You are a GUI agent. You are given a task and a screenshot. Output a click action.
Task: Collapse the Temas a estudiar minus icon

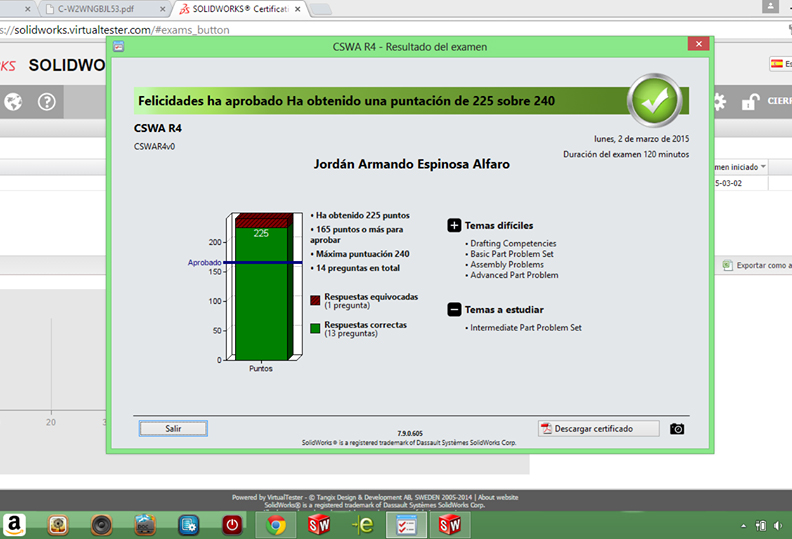[x=454, y=310]
